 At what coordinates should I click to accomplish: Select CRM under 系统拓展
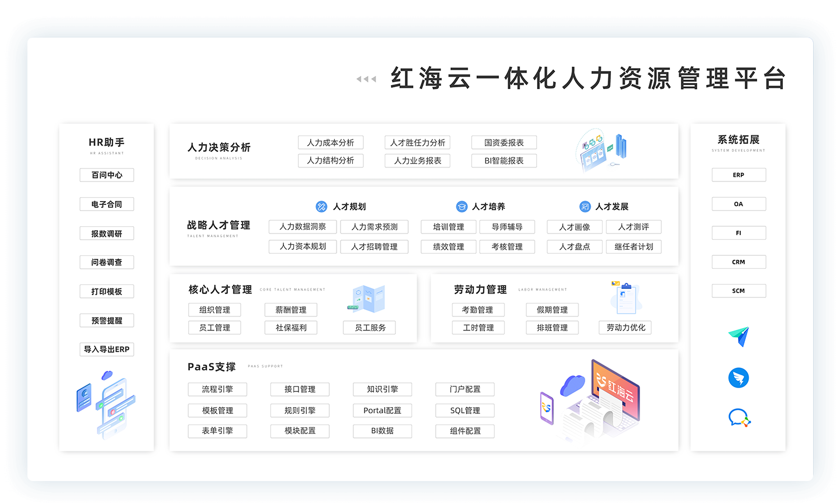[x=739, y=262]
